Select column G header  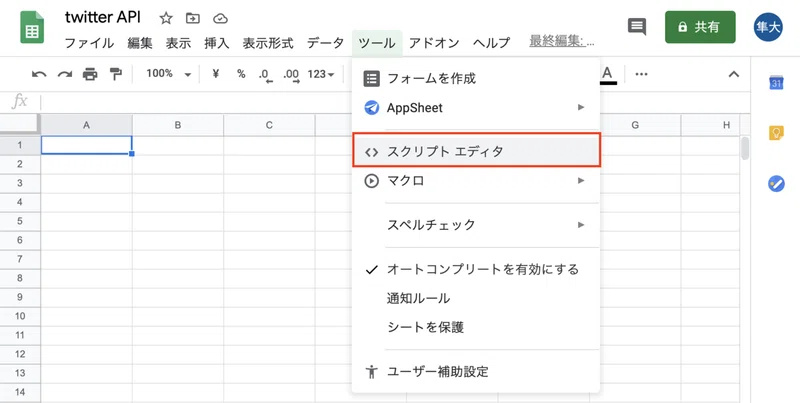[635, 125]
